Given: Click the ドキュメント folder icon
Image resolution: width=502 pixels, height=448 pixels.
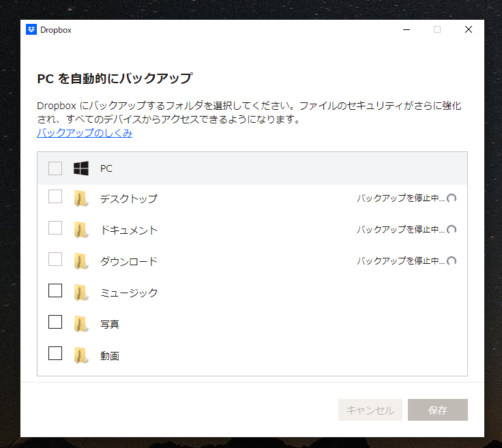Looking at the screenshot, I should click(x=81, y=230).
